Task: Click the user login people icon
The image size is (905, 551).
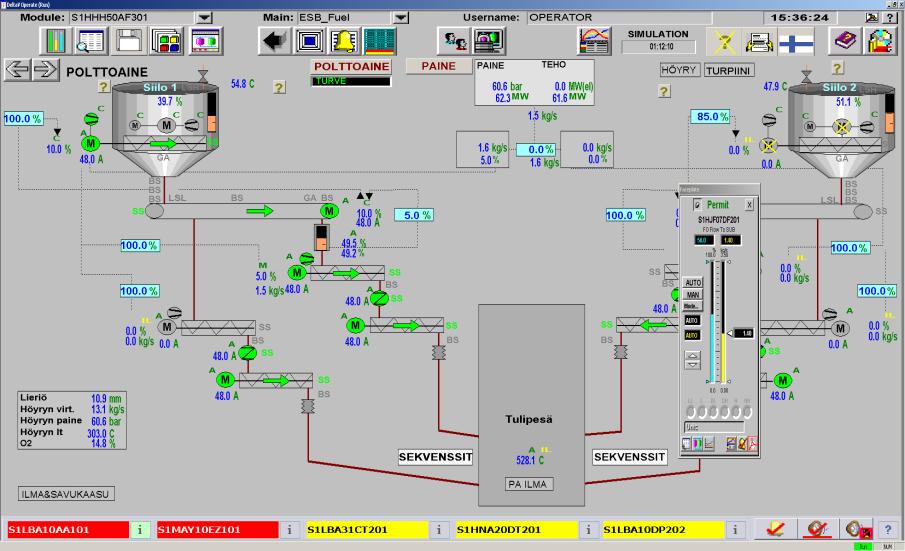Action: [x=454, y=41]
